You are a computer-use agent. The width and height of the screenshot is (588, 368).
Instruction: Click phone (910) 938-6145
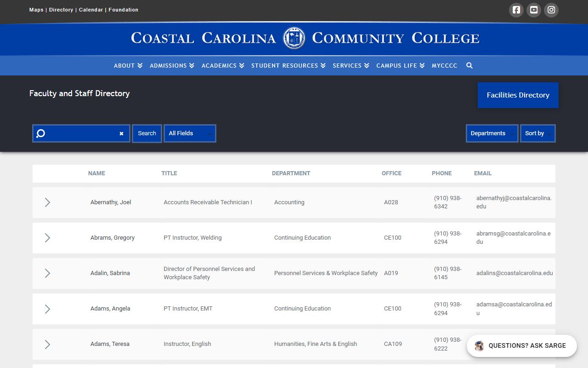(448, 273)
